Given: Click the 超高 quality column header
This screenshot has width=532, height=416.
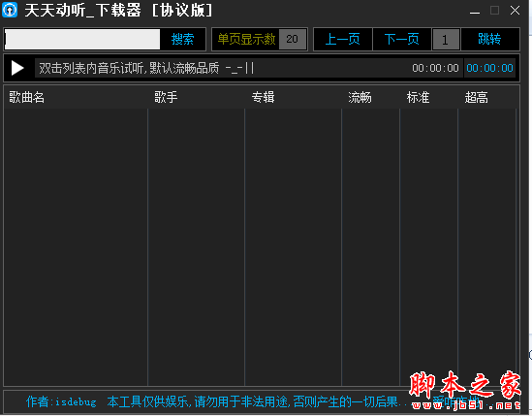Looking at the screenshot, I should [x=477, y=98].
